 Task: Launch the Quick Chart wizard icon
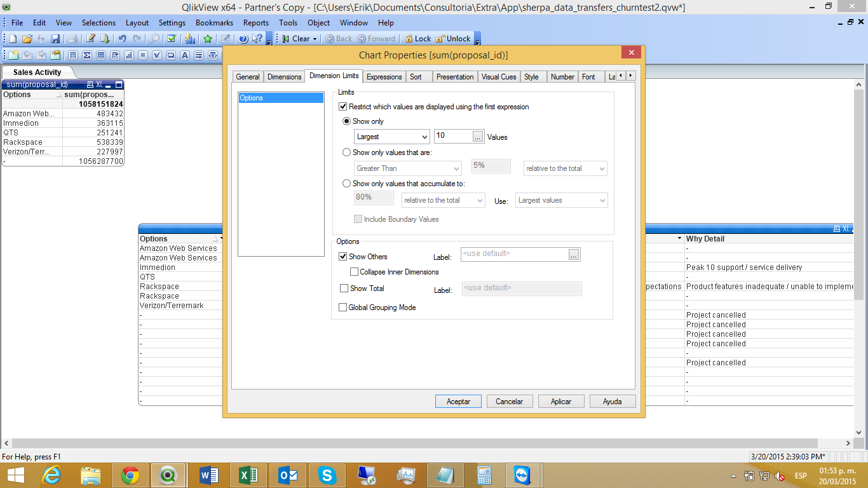coord(190,39)
